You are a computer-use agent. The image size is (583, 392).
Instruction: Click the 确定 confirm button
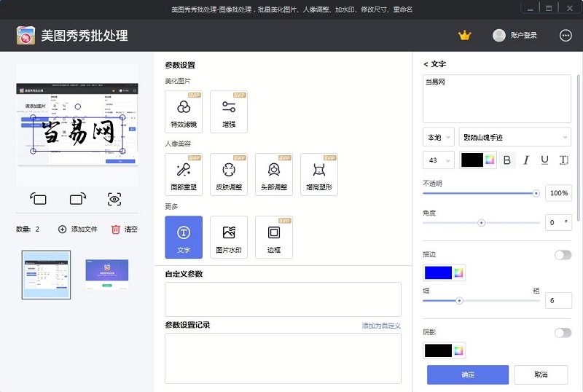click(468, 375)
